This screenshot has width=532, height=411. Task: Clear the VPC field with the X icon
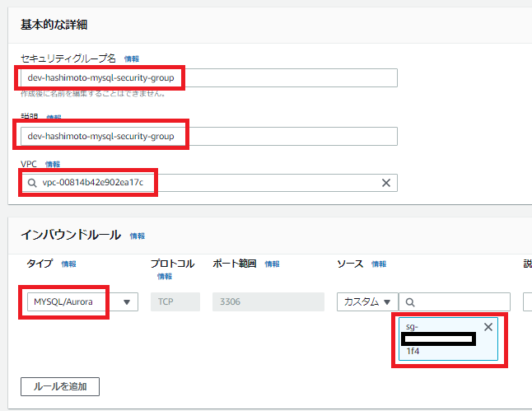pos(385,183)
